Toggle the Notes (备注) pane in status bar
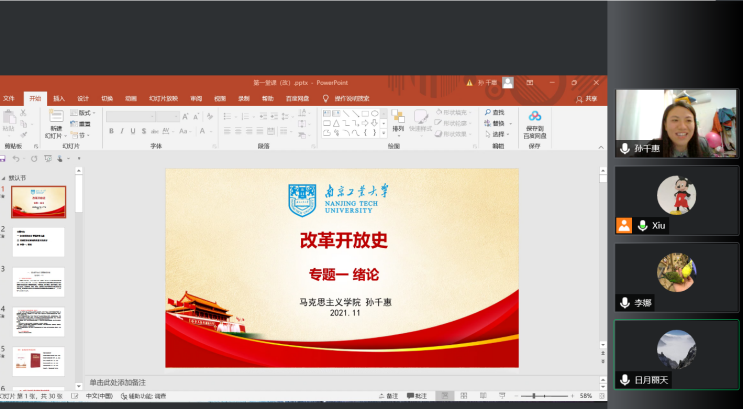The height and width of the screenshot is (409, 743). coord(388,396)
